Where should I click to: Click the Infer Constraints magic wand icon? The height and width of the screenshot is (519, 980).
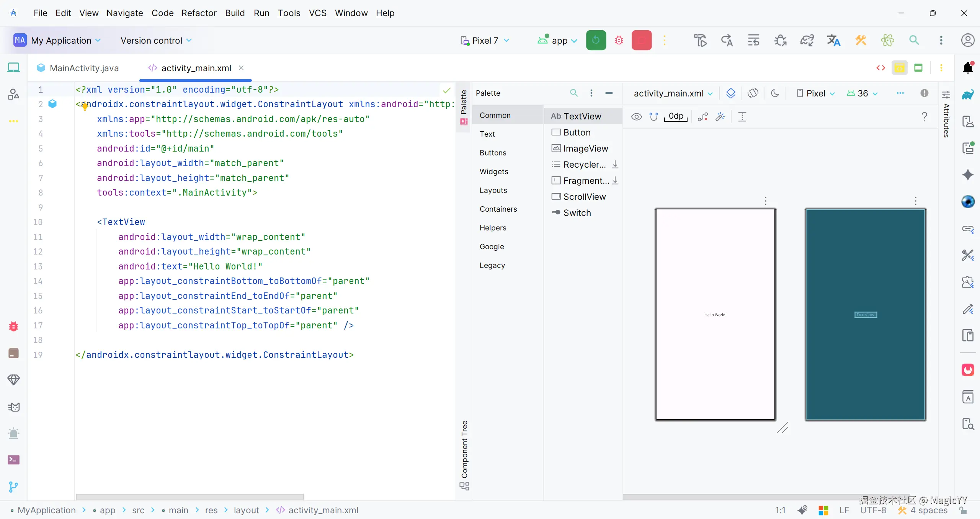pos(720,116)
